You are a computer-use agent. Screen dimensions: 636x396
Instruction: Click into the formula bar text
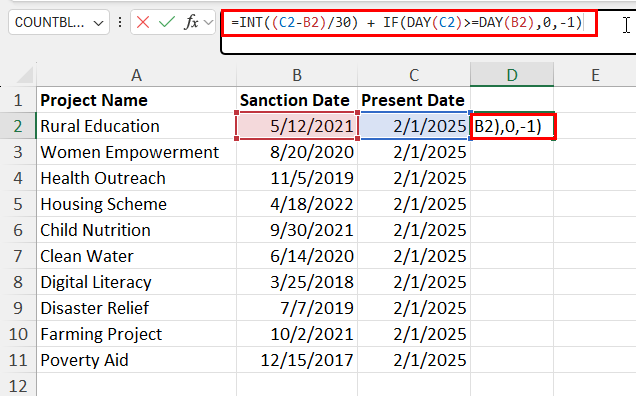click(x=406, y=22)
